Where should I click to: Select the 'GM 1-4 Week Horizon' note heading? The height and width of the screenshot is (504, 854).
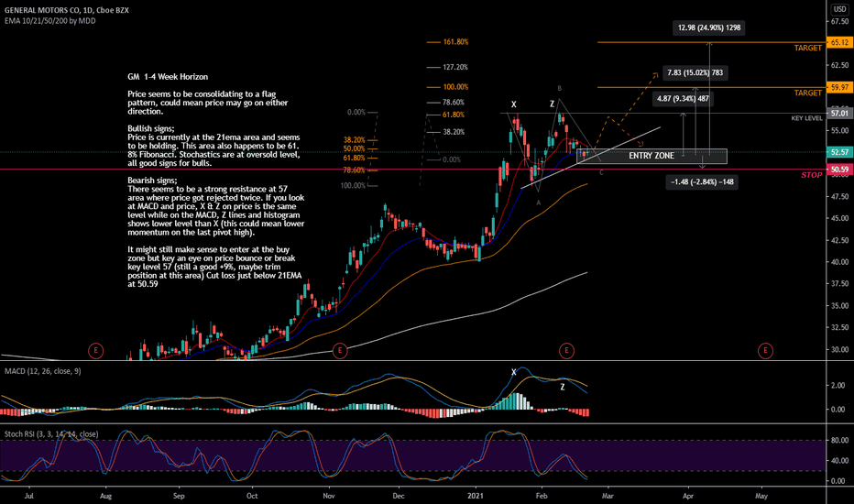168,77
